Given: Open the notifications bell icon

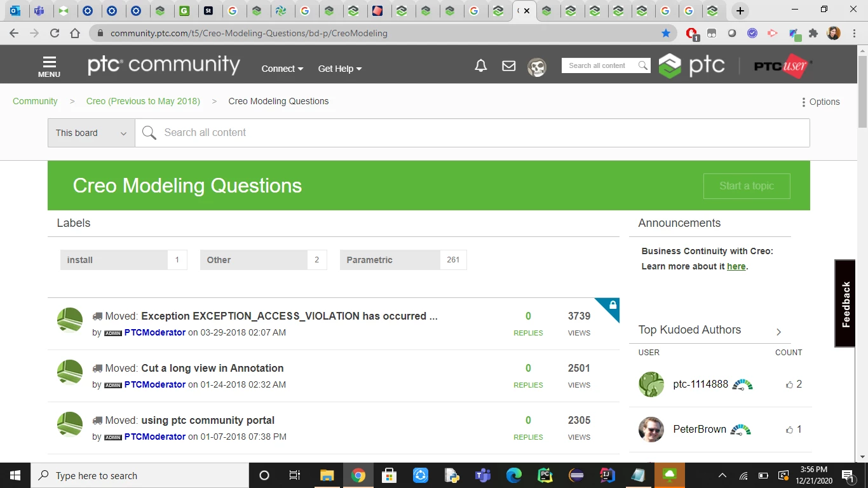Looking at the screenshot, I should click(x=481, y=66).
